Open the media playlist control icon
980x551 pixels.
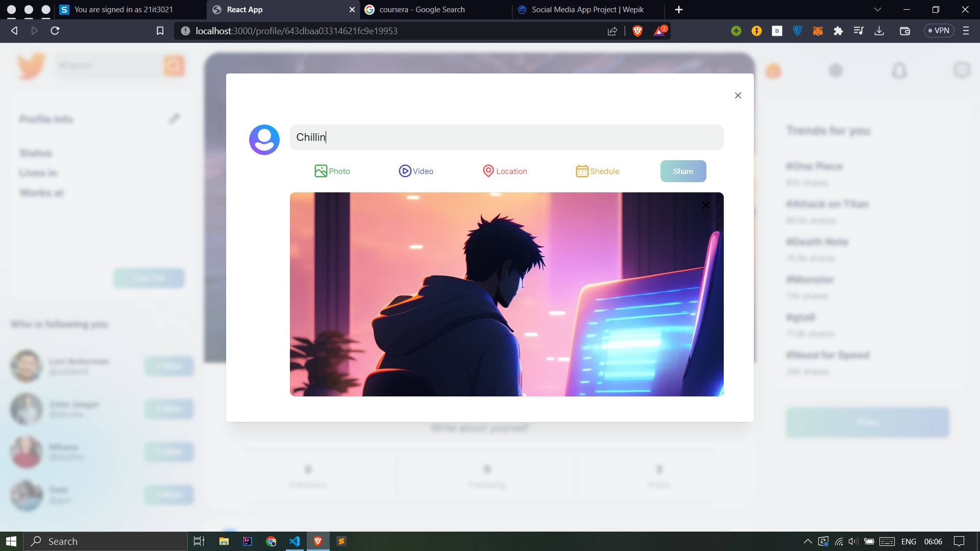[x=859, y=31]
